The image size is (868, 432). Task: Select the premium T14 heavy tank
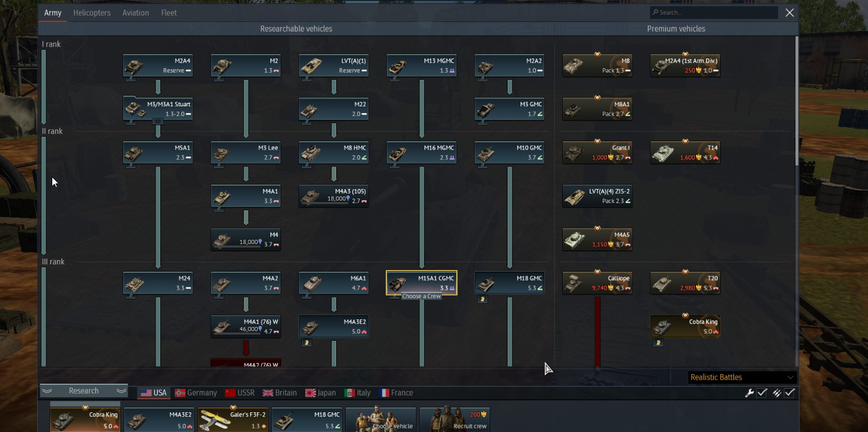685,153
